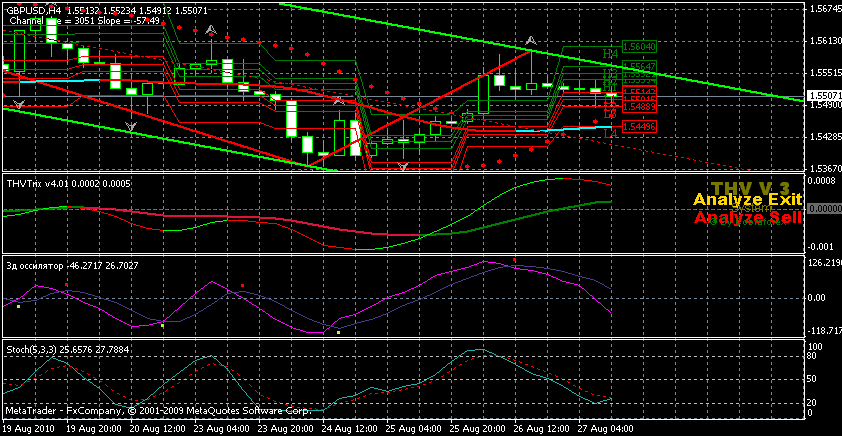The height and width of the screenshot is (436, 842).
Task: Click the 1.54285 price axis label
Action: coord(825,137)
